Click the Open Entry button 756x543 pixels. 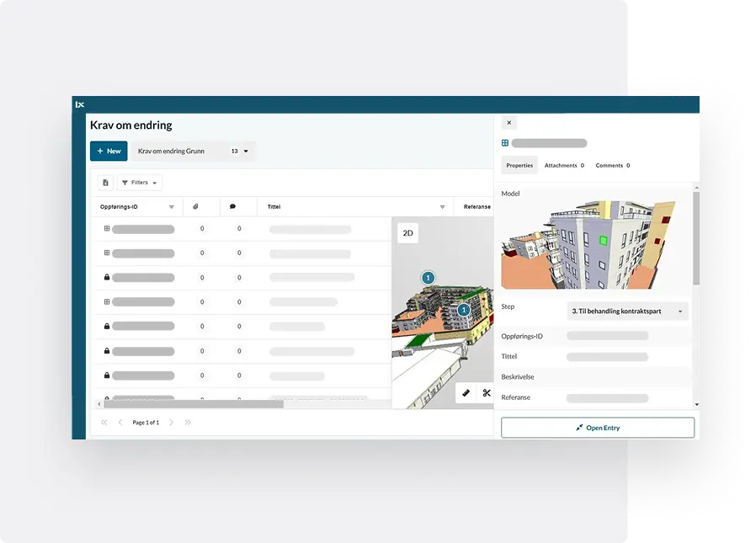(598, 428)
